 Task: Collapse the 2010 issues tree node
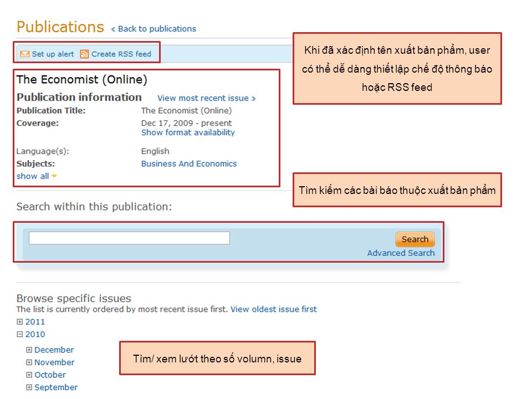click(x=20, y=334)
